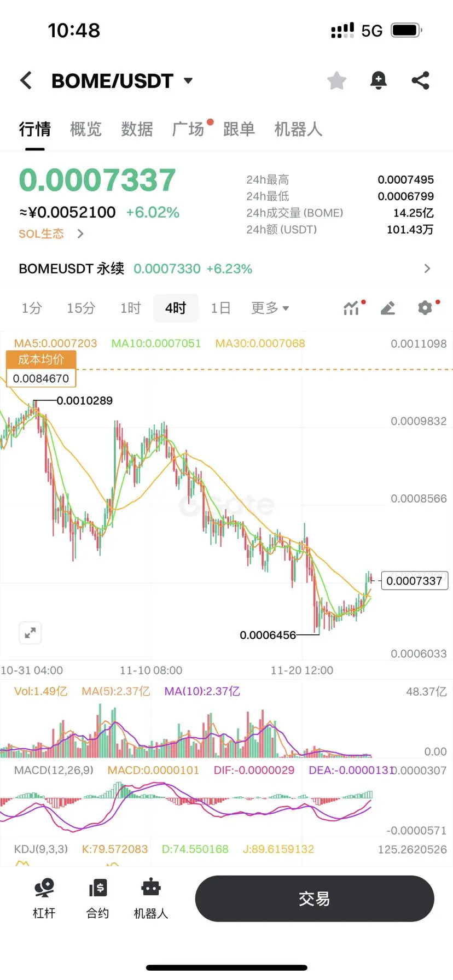
Task: Add BOME/USDT to favorites with star
Action: [336, 80]
